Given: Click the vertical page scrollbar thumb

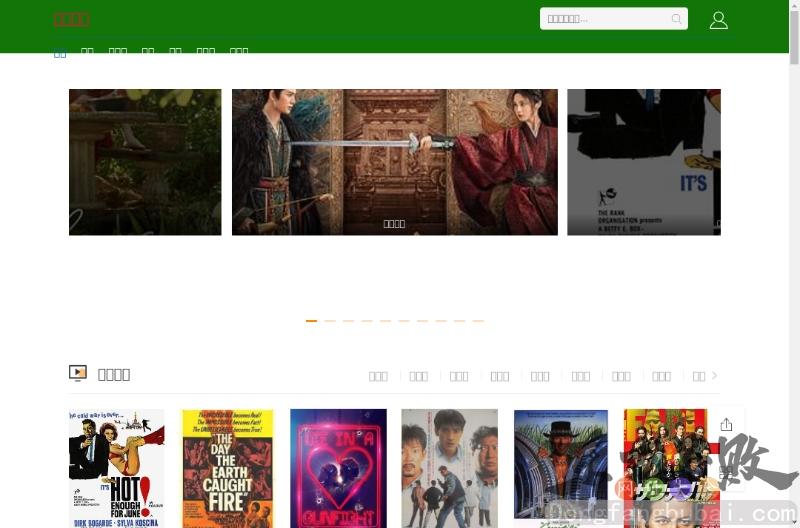Looking at the screenshot, I should pos(794,35).
